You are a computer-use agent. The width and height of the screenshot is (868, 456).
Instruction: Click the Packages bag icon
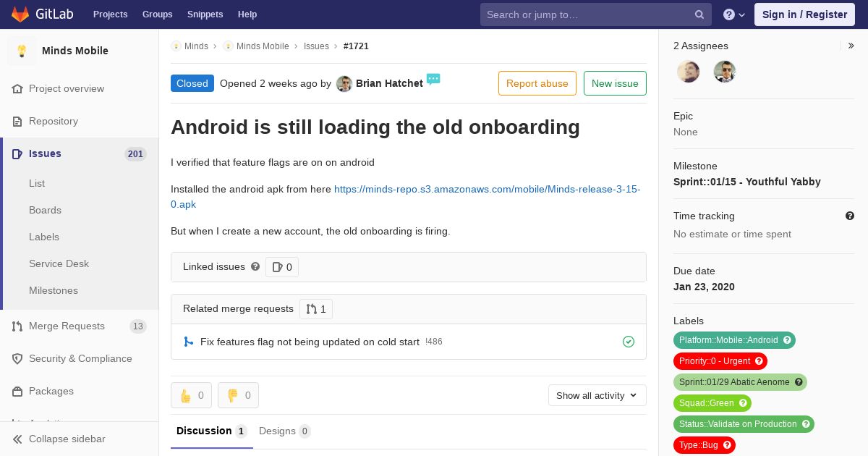coord(17,392)
